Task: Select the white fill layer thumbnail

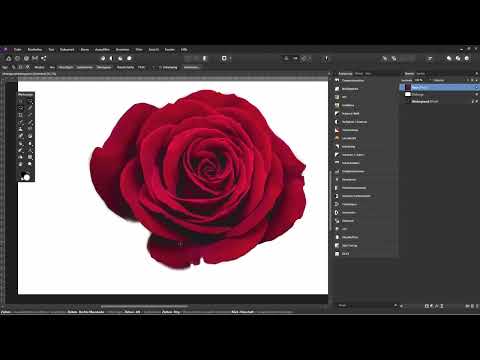Action: tap(408, 94)
